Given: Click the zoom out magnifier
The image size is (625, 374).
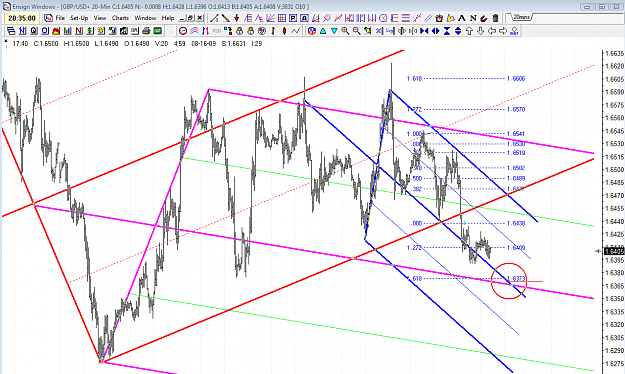Looking at the screenshot, I should pos(356,31).
